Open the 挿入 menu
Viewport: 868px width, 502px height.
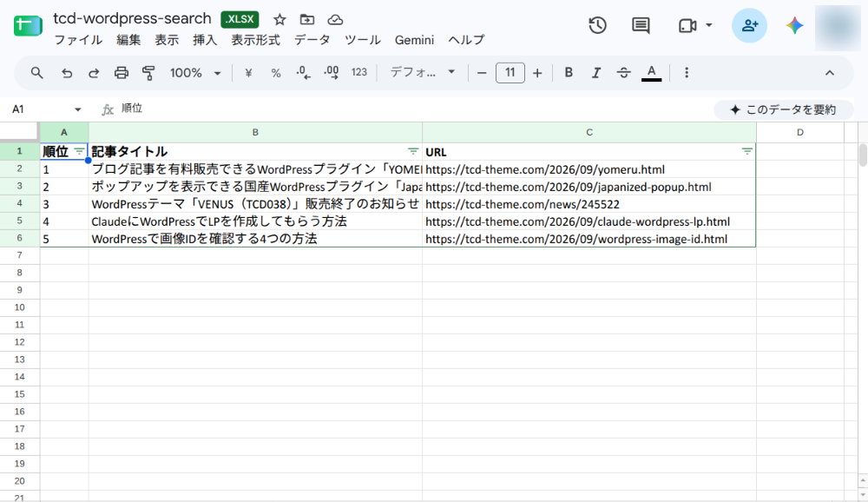(x=205, y=40)
